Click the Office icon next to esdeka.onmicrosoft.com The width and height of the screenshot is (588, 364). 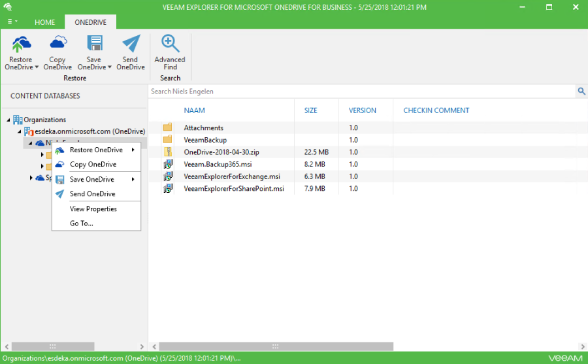pos(29,131)
